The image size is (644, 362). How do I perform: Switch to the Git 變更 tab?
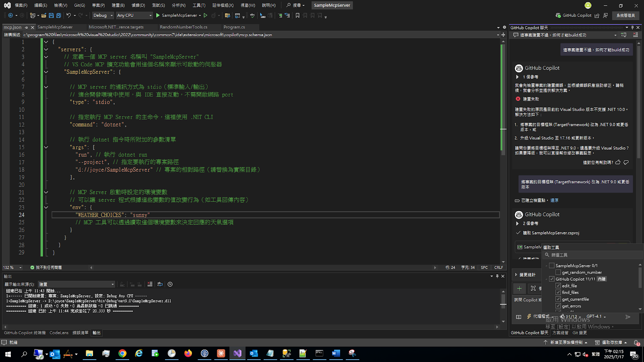coord(580,333)
